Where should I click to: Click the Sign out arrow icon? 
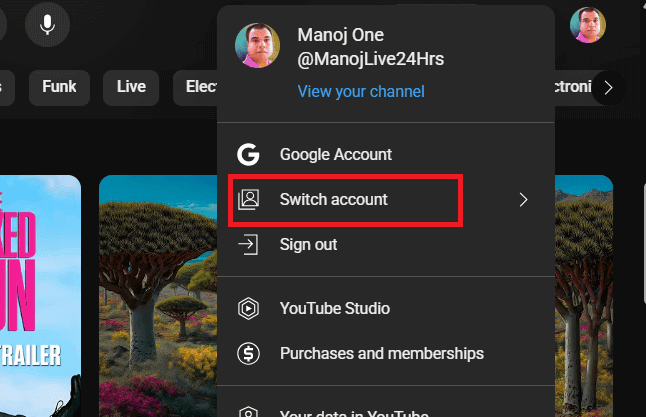(x=248, y=244)
